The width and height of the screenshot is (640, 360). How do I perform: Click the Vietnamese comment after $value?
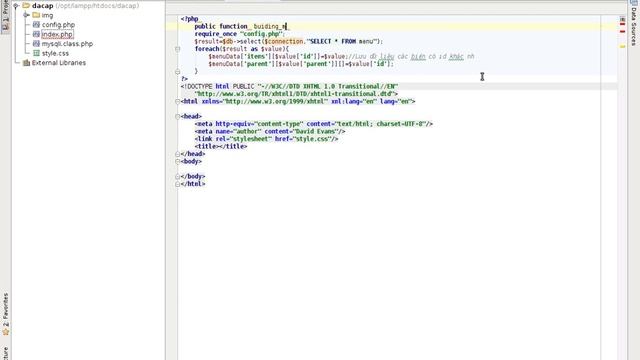pyautogui.click(x=410, y=57)
